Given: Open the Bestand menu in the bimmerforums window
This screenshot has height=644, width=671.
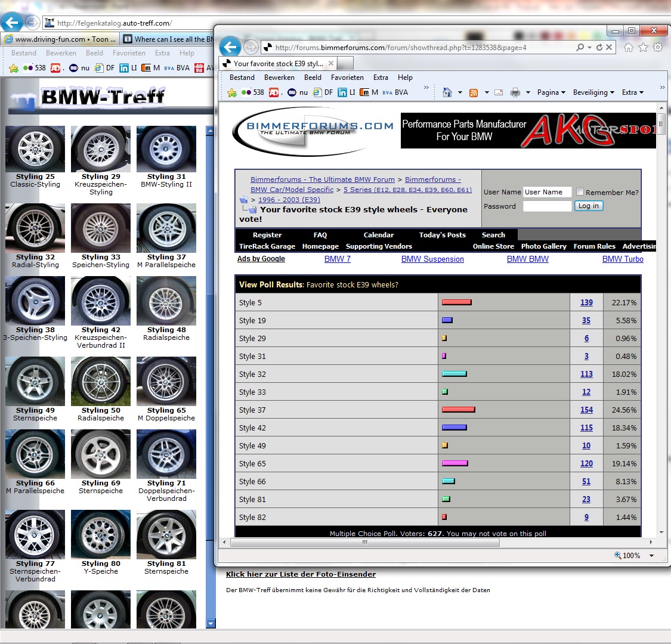Looking at the screenshot, I should click(242, 78).
